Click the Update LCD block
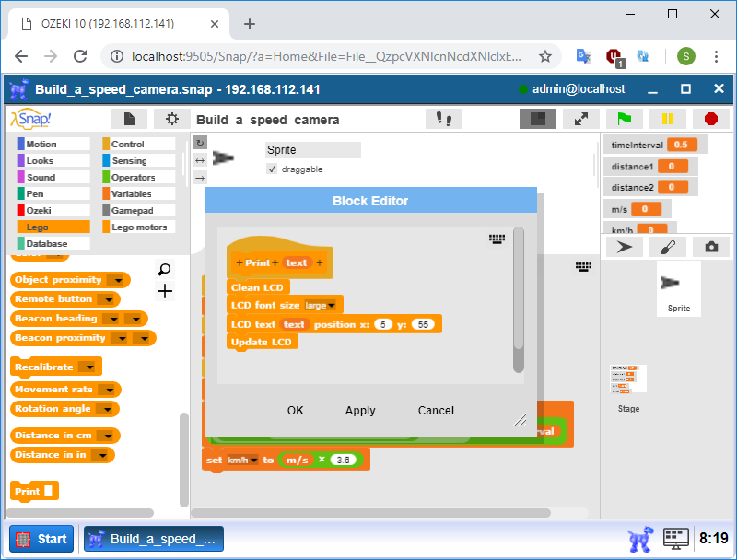Image resolution: width=737 pixels, height=560 pixels. (x=262, y=342)
